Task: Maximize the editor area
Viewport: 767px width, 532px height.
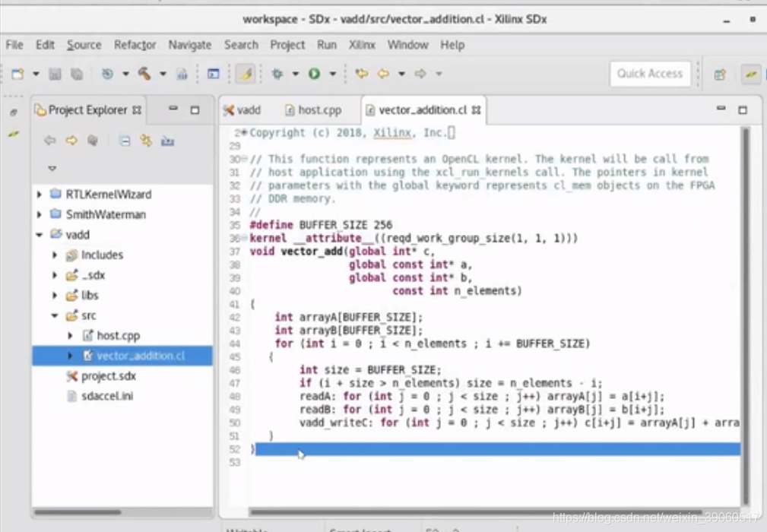Action: point(743,110)
